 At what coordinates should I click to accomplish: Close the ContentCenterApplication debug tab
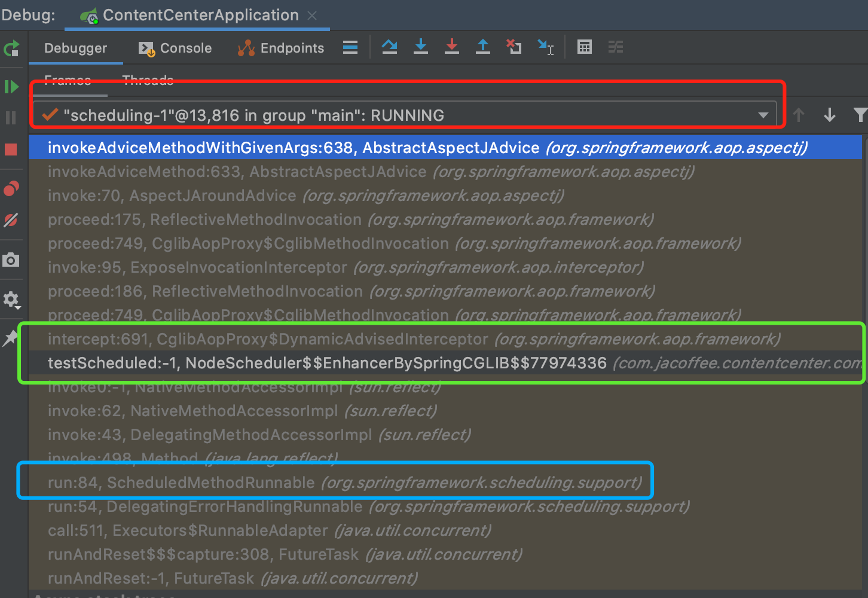tap(312, 16)
